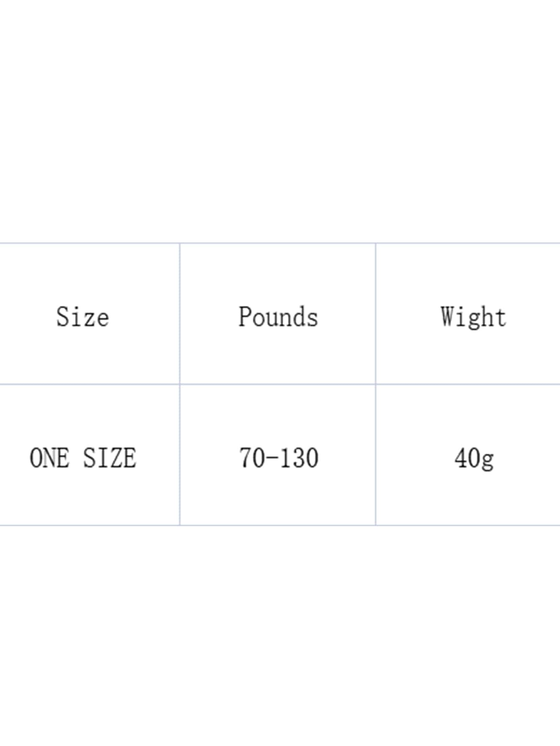
Task: Click the table's bottom border below 70-130
Action: pyautogui.click(x=278, y=525)
